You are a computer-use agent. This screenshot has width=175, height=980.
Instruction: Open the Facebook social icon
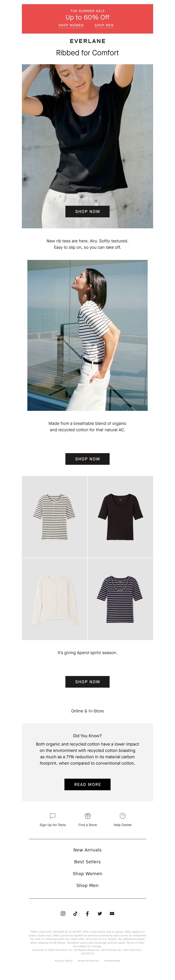pos(87,913)
